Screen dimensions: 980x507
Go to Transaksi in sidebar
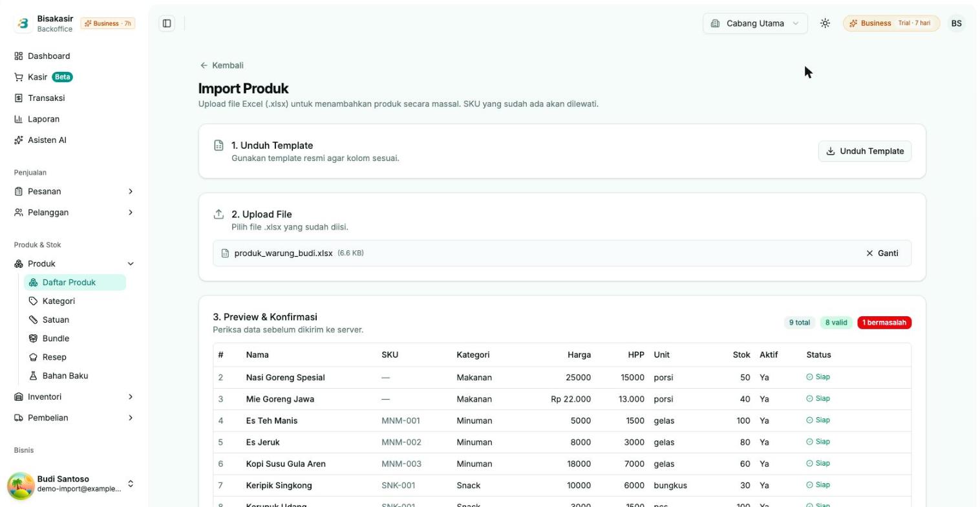(73, 98)
